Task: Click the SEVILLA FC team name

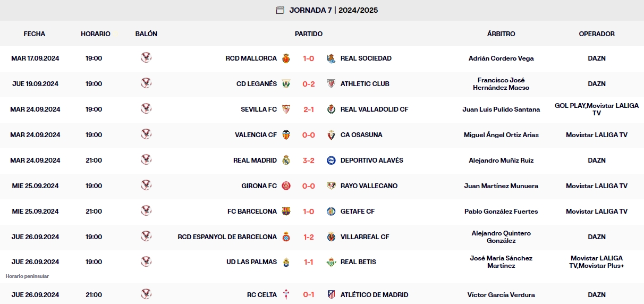Action: [x=259, y=109]
